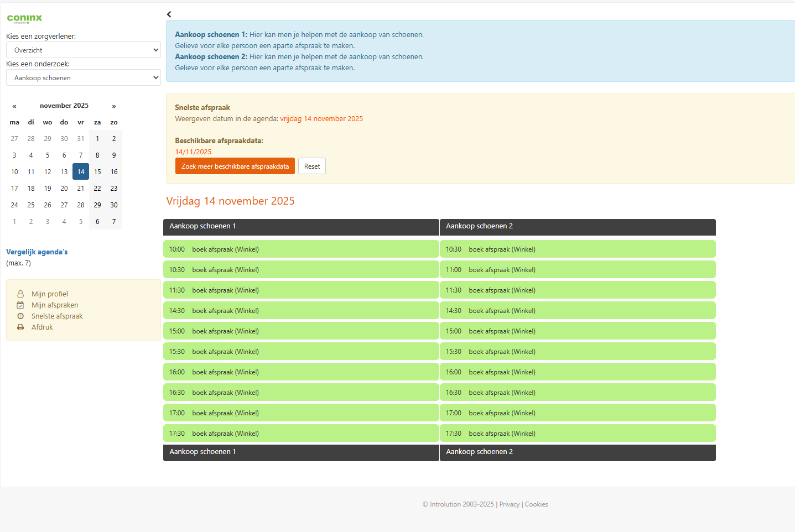The height and width of the screenshot is (532, 795).
Task: Select november 27 in the calendar
Action: pyautogui.click(x=64, y=205)
